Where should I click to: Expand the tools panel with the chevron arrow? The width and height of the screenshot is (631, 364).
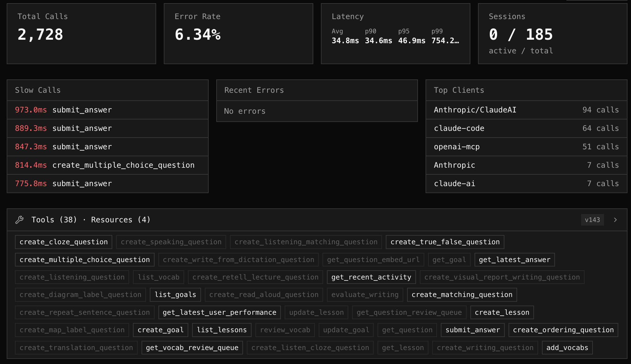click(615, 220)
